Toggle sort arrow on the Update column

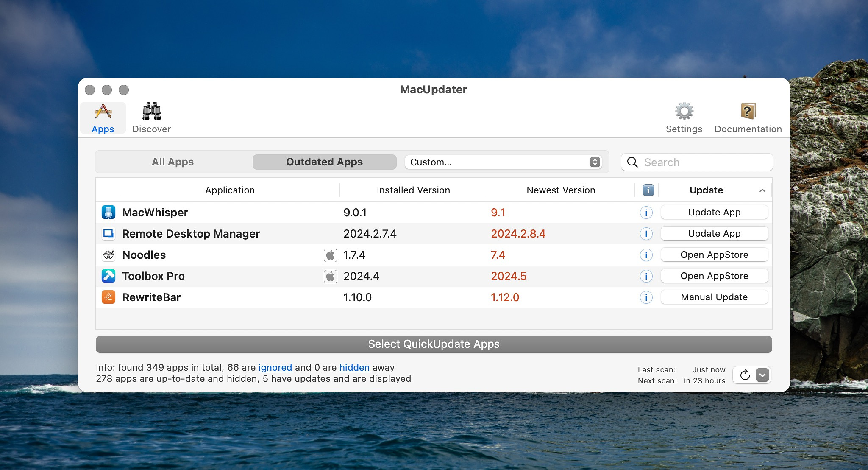point(762,190)
